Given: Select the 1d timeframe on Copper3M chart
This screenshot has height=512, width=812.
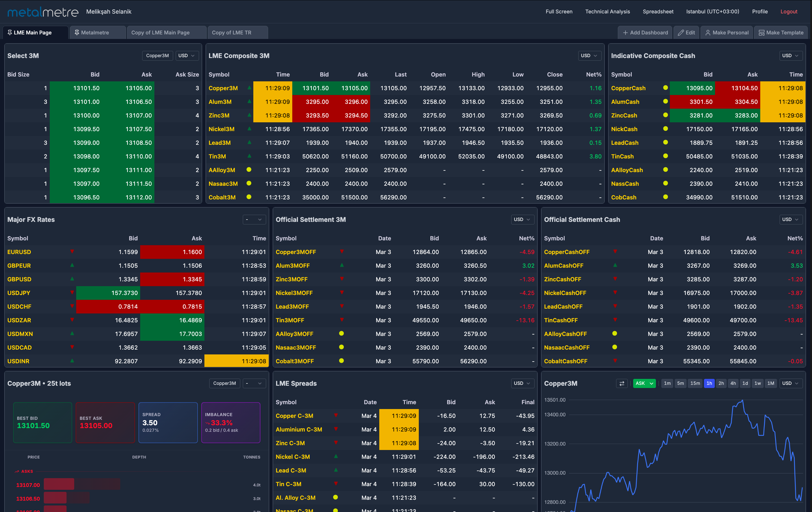Looking at the screenshot, I should click(745, 383).
